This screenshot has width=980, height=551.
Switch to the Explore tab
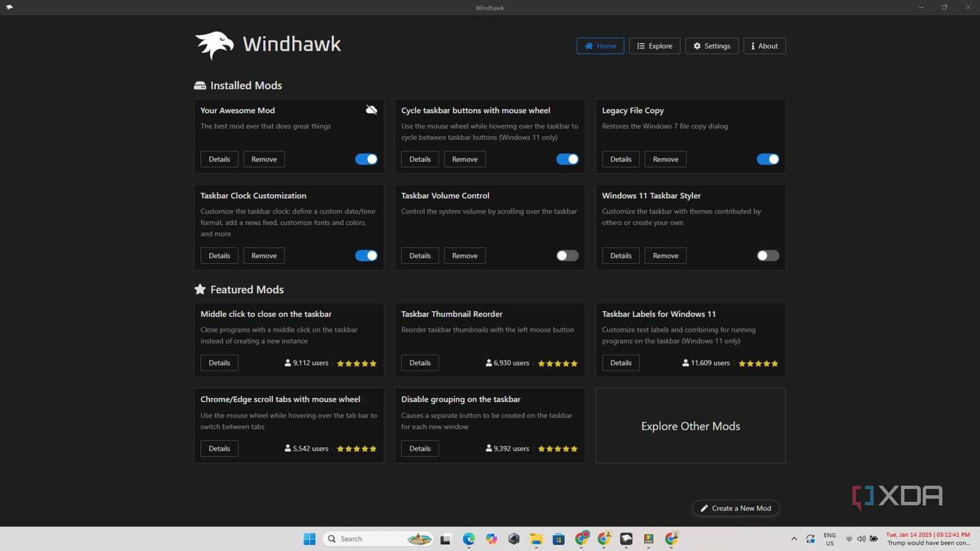[x=654, y=46]
